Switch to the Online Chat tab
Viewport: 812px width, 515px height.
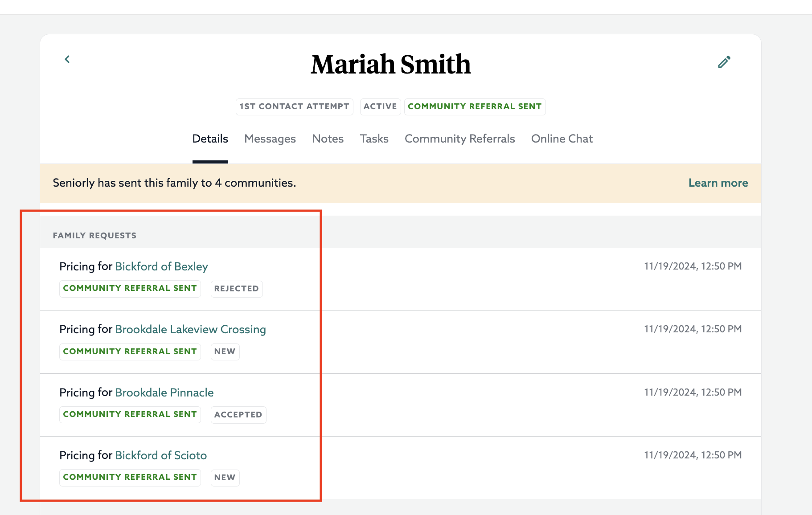click(562, 139)
